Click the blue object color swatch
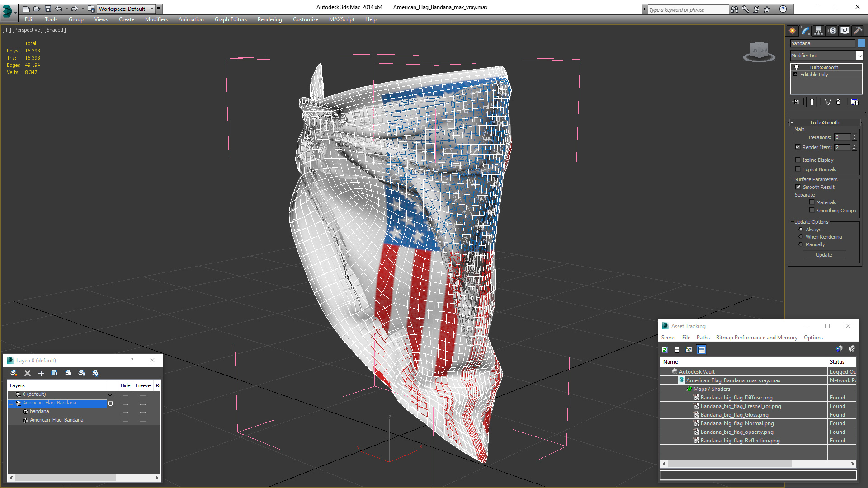The image size is (868, 488). tap(861, 43)
